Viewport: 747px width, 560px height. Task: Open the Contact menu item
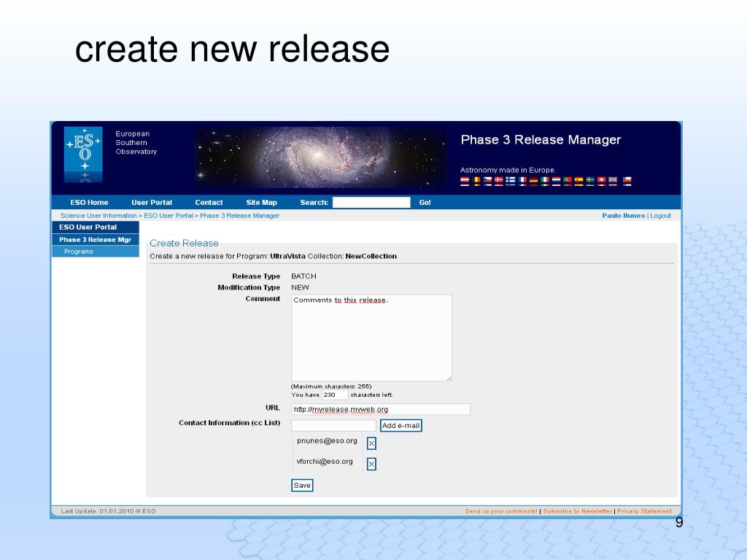click(x=209, y=203)
